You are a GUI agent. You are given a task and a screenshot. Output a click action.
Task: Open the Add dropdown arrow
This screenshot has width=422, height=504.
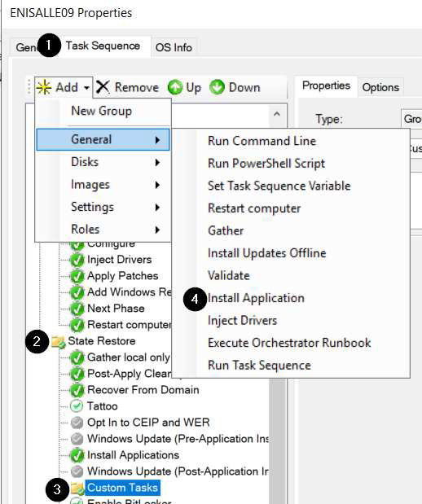[86, 87]
